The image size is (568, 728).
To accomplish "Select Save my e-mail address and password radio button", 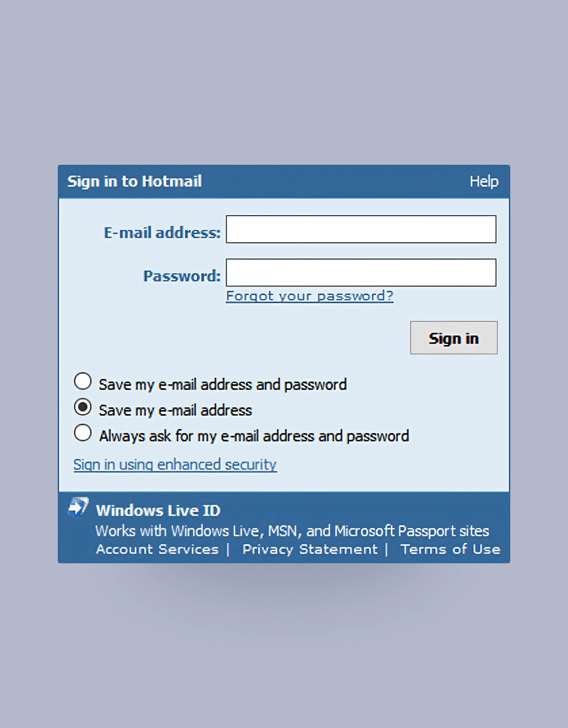I will (x=83, y=381).
